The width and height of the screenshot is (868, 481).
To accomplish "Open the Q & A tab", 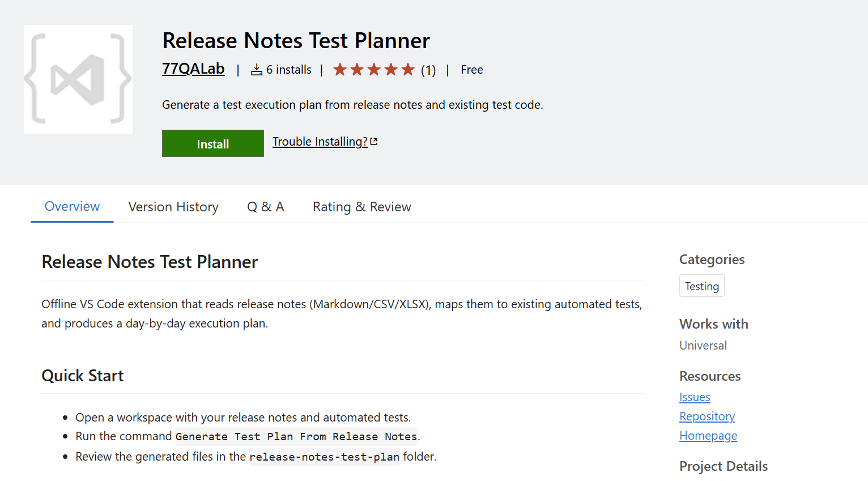I will click(x=265, y=206).
